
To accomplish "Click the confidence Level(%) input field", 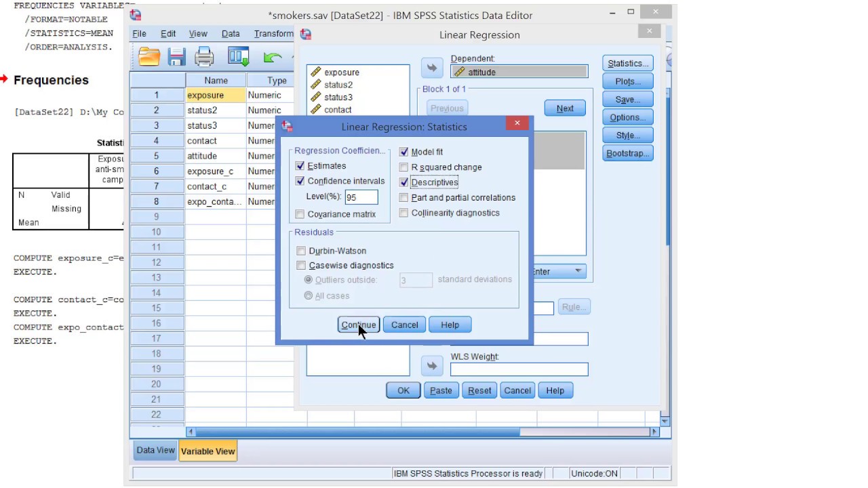I will (361, 197).
